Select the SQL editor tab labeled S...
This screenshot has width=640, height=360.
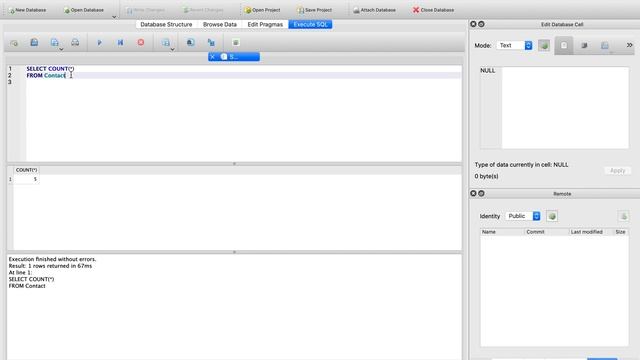(234, 57)
